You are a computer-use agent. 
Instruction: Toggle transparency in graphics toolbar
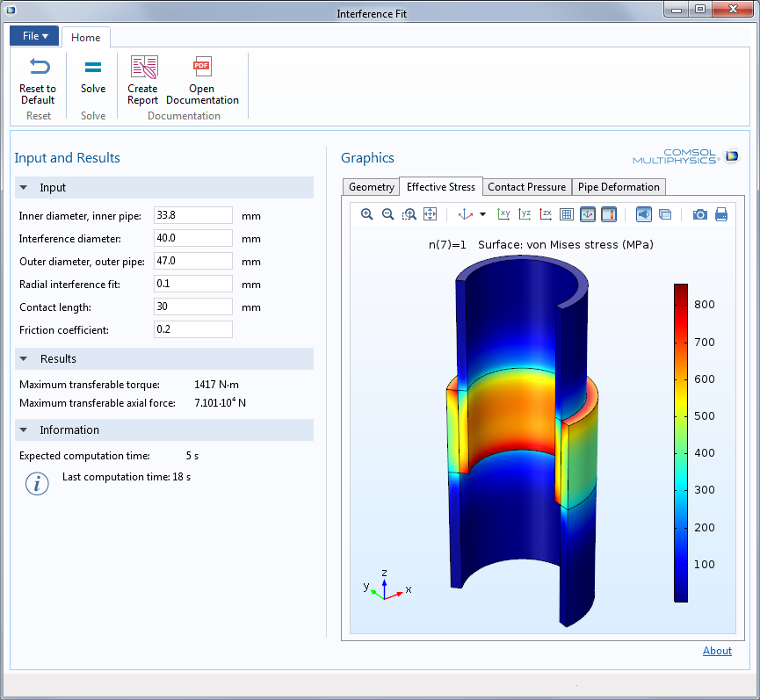[x=665, y=214]
